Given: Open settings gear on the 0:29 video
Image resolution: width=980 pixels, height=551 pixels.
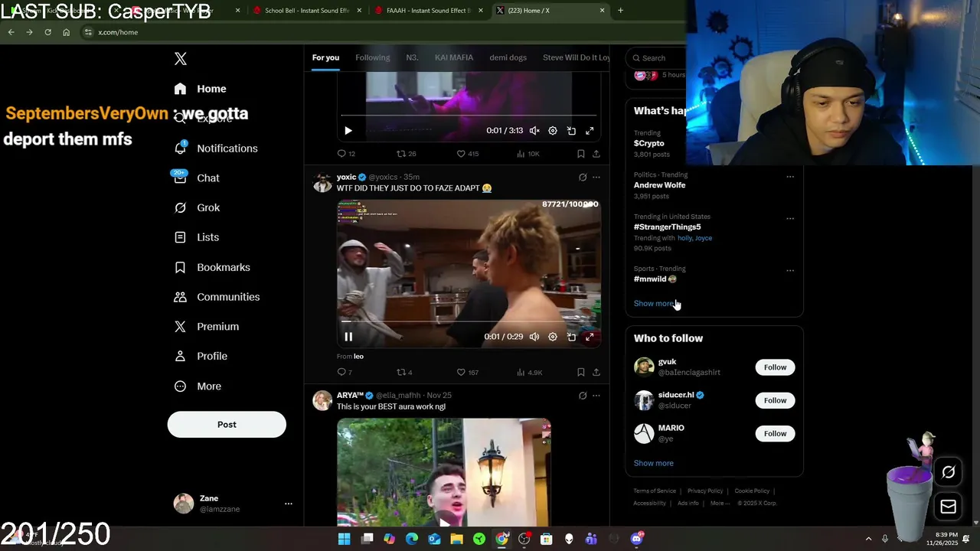Looking at the screenshot, I should coord(553,337).
